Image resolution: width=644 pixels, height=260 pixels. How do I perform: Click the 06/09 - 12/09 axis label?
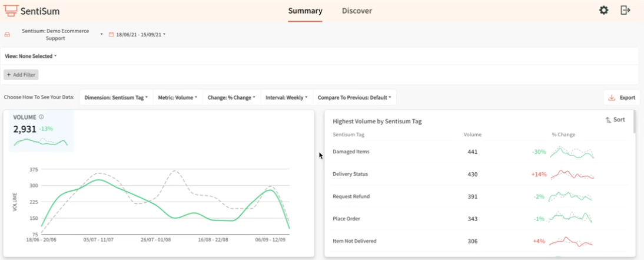pyautogui.click(x=270, y=239)
